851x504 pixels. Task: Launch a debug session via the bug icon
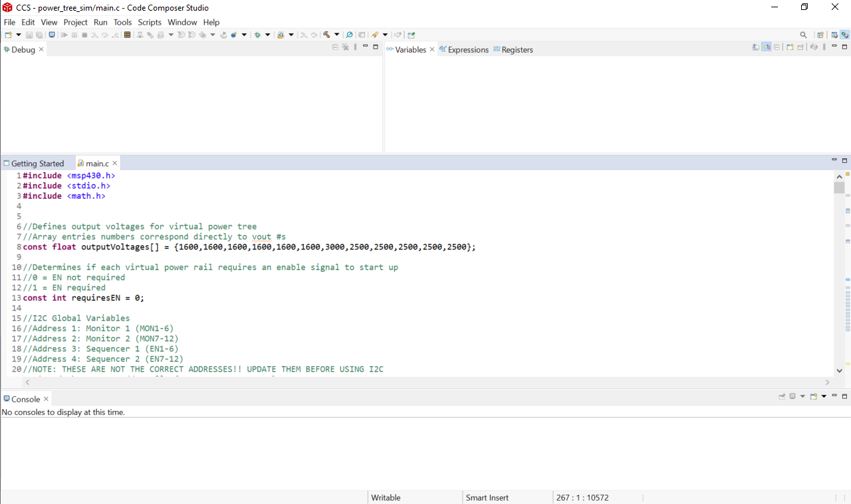[257, 34]
